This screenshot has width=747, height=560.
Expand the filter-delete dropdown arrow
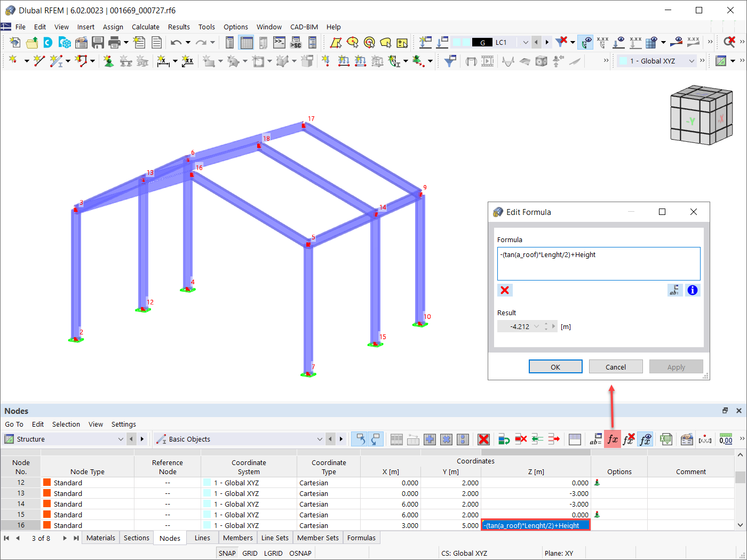coord(573,43)
